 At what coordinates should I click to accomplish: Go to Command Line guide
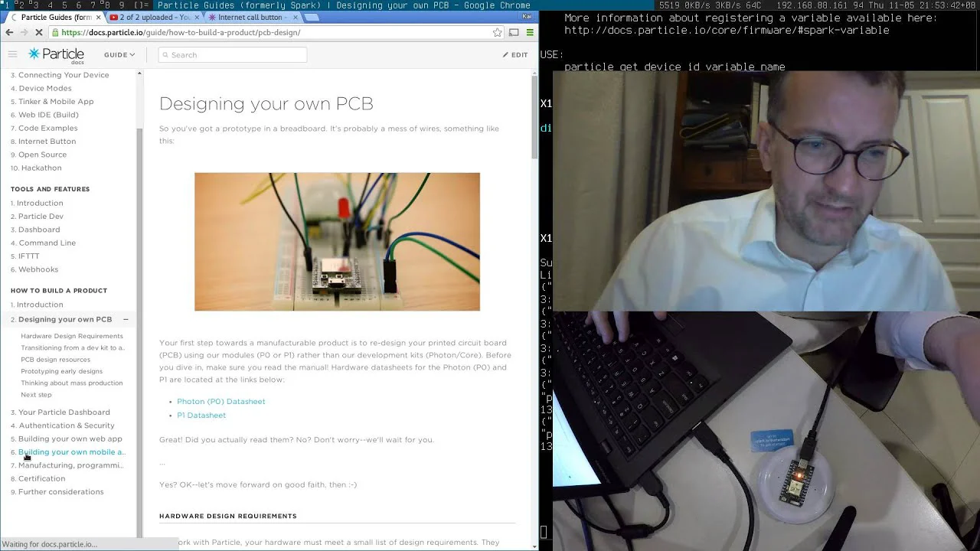(x=47, y=243)
